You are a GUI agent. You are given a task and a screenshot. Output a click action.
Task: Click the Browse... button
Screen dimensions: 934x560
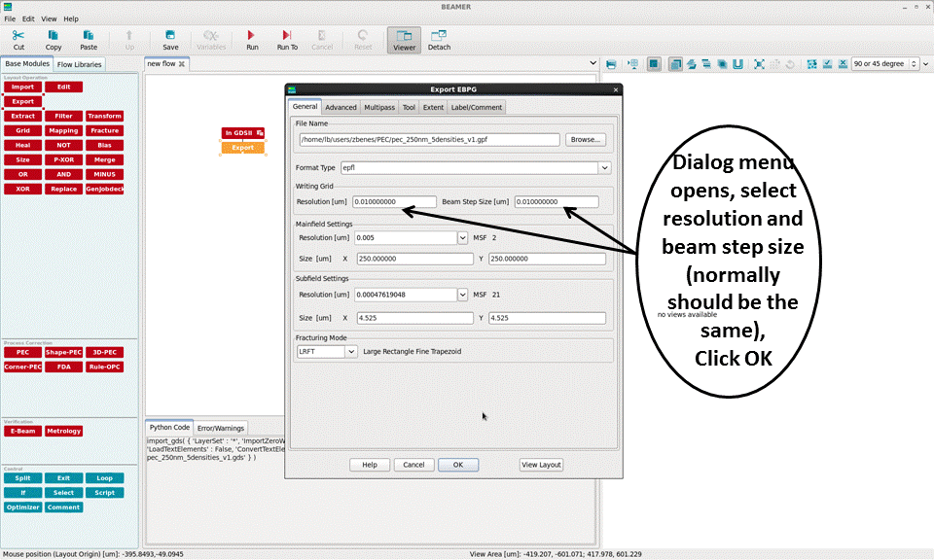(x=585, y=140)
